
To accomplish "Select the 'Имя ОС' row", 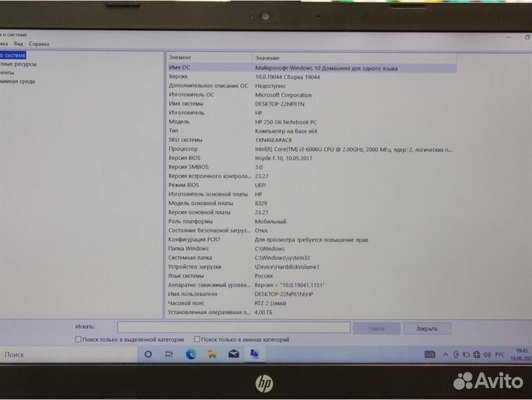I will [x=312, y=68].
